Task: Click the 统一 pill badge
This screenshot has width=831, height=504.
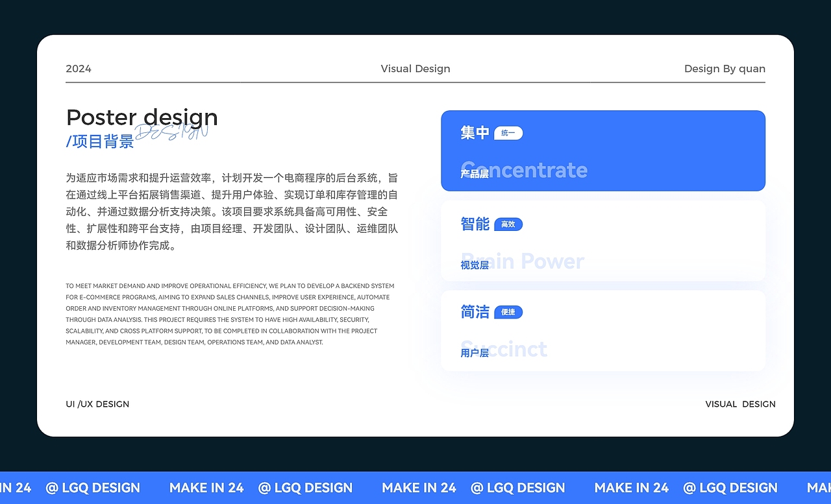Action: tap(508, 133)
